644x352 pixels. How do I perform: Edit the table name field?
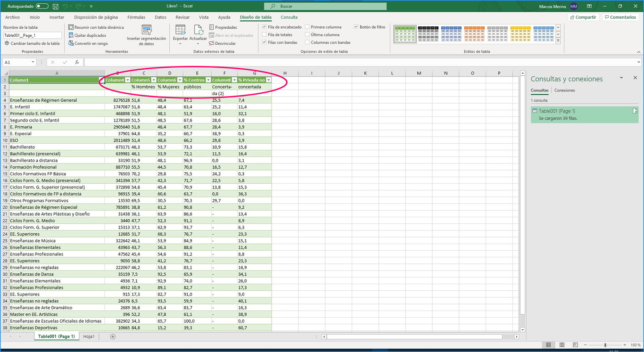[33, 35]
